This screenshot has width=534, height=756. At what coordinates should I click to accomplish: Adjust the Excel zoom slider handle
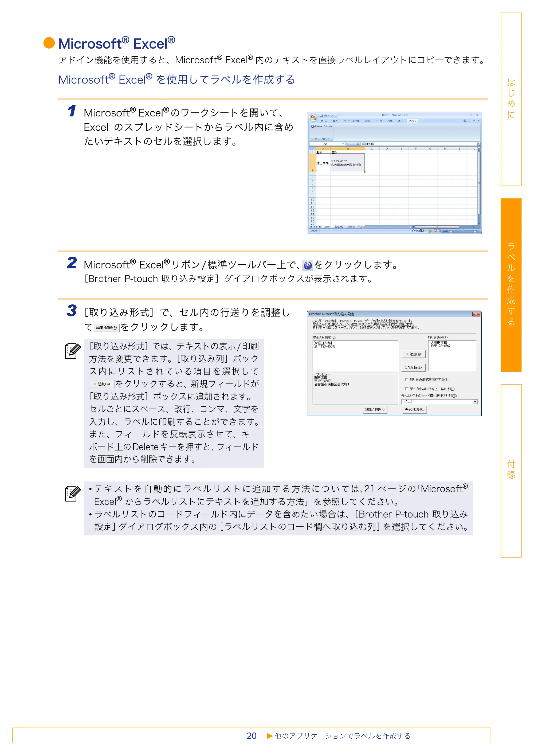(x=463, y=230)
